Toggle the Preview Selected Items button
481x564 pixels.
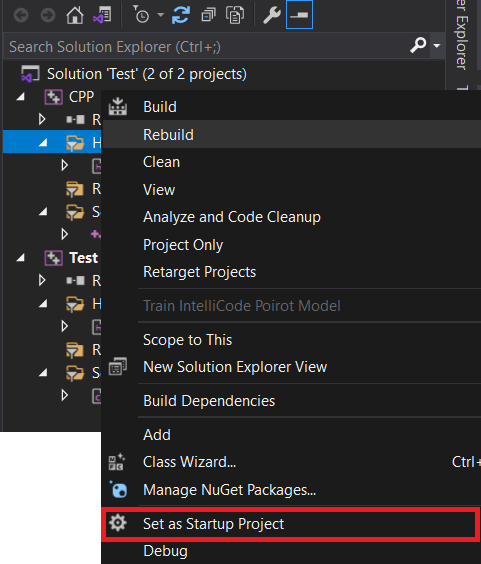tap(299, 15)
